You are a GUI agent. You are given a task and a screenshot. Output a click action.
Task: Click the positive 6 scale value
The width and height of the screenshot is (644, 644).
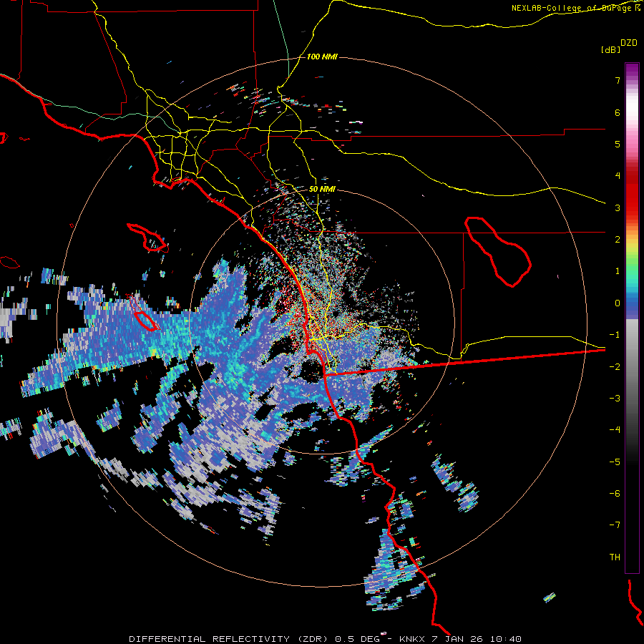coord(618,112)
